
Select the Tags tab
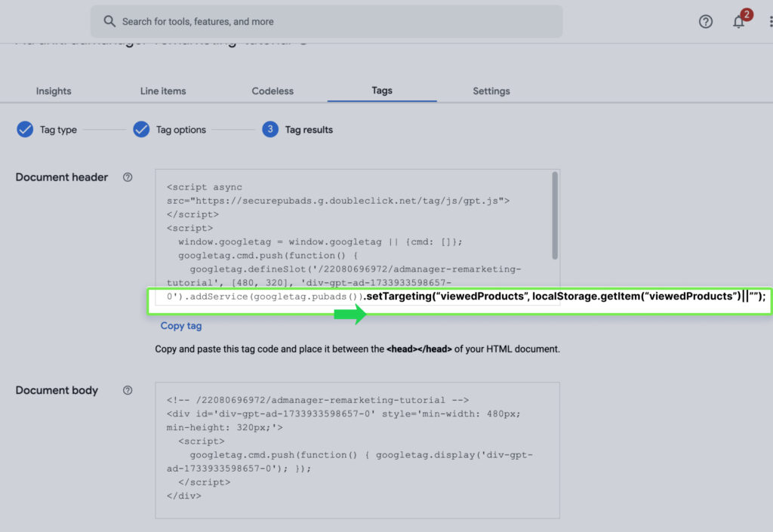tap(382, 90)
